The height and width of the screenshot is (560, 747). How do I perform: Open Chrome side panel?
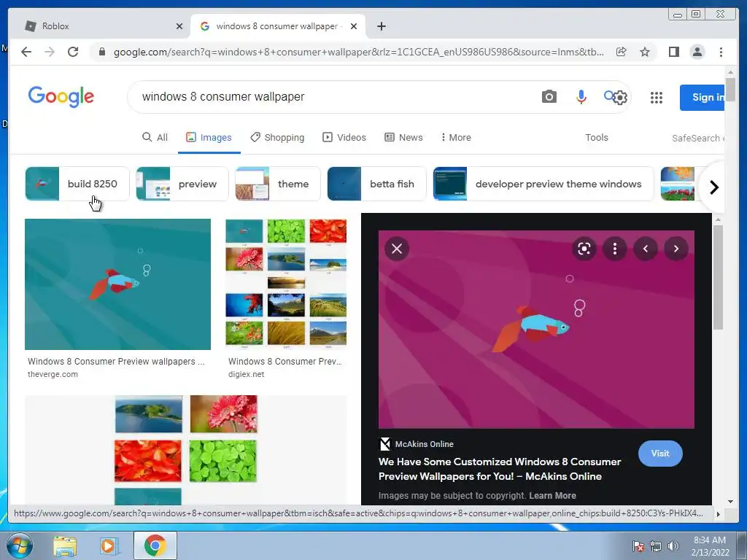673,52
